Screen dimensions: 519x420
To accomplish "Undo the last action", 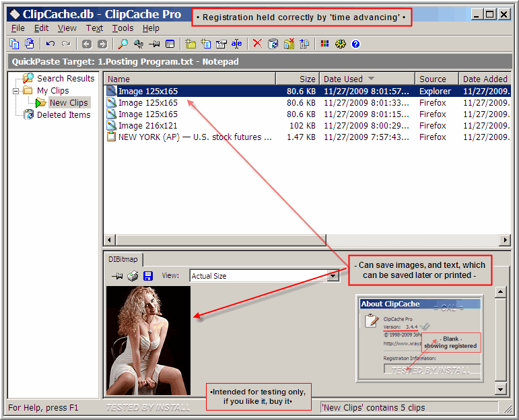I will (50, 44).
